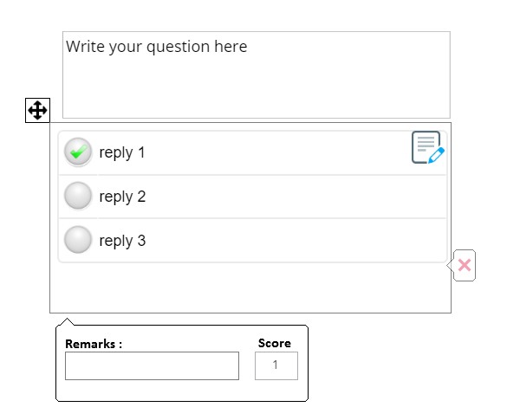Image resolution: width=507 pixels, height=420 pixels.
Task: Select the reply 3 radio button
Action: (78, 240)
